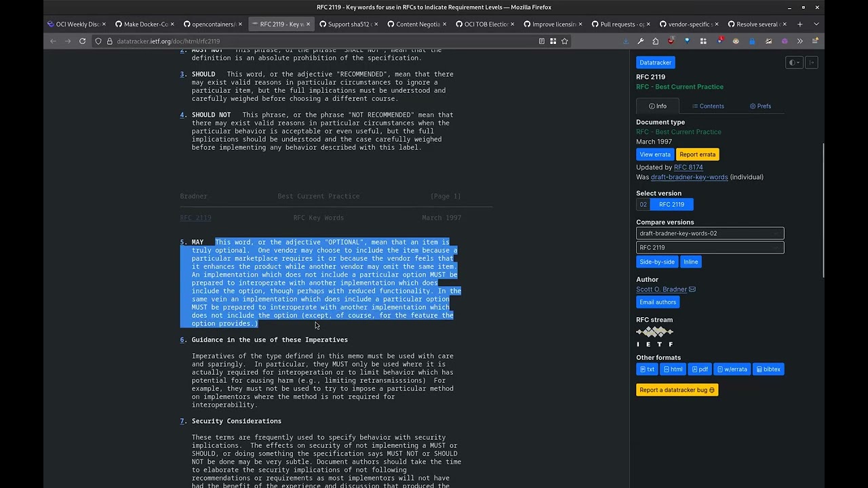Open the extensions puzzle piece menu

coord(656,41)
